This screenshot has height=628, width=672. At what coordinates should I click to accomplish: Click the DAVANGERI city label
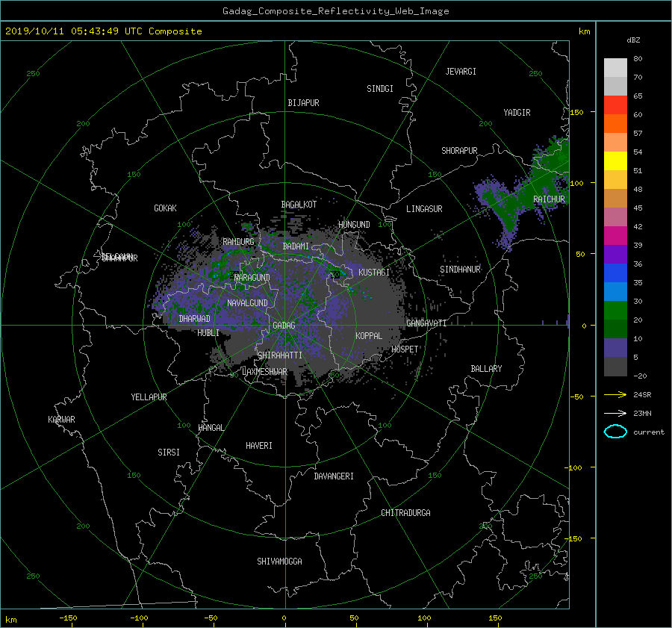334,476
